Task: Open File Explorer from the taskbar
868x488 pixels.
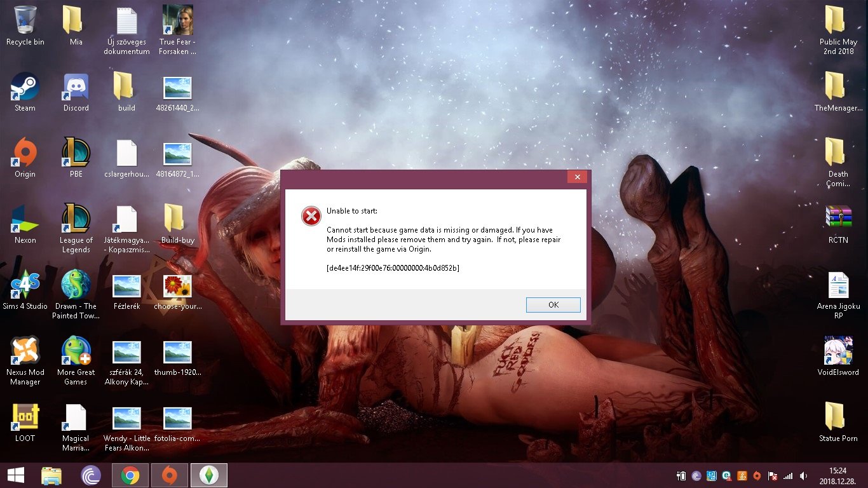Action: (x=51, y=475)
